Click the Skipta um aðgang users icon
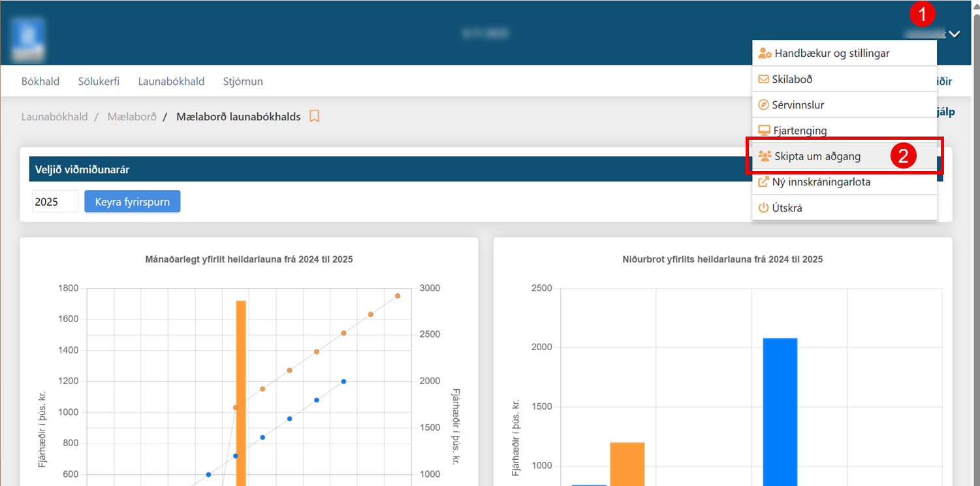The height and width of the screenshot is (486, 980). (x=765, y=156)
